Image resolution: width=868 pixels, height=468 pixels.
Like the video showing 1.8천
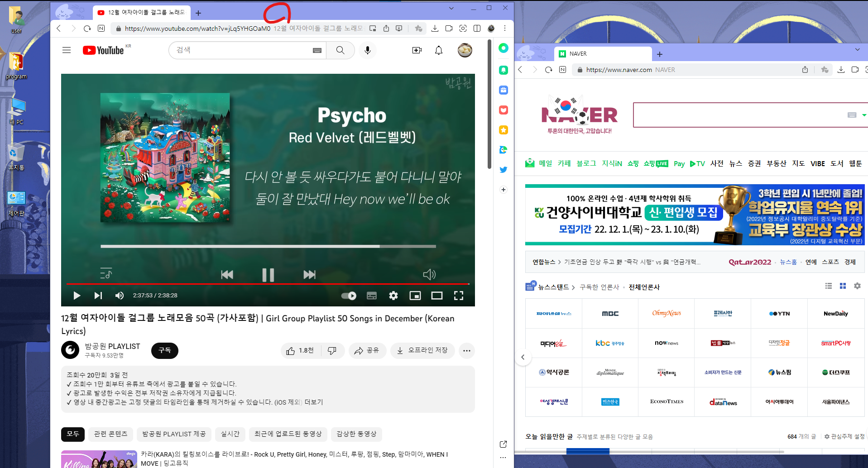point(301,351)
